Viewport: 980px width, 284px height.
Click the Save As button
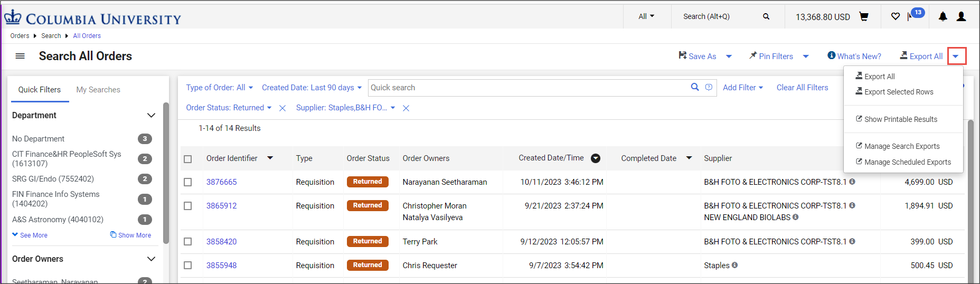pos(698,56)
